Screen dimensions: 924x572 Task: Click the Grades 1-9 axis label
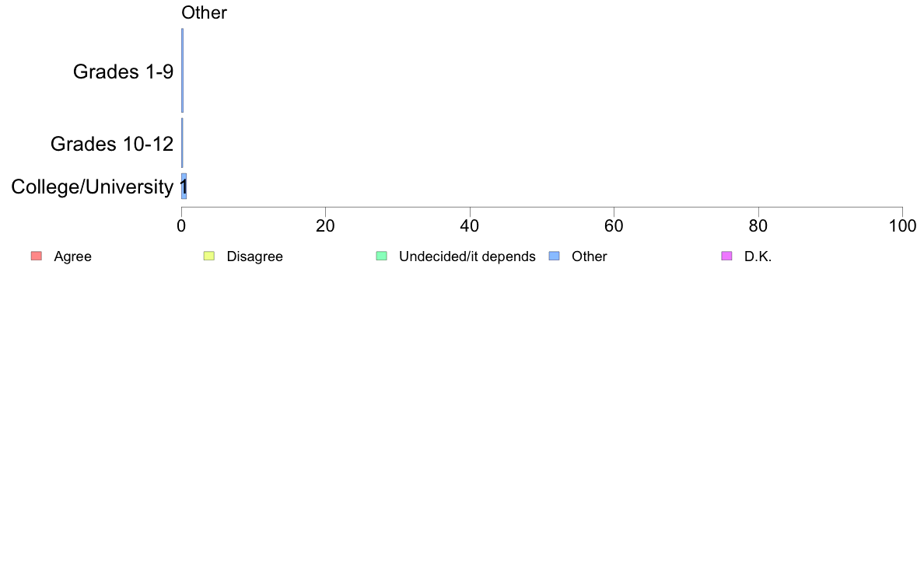click(x=123, y=71)
